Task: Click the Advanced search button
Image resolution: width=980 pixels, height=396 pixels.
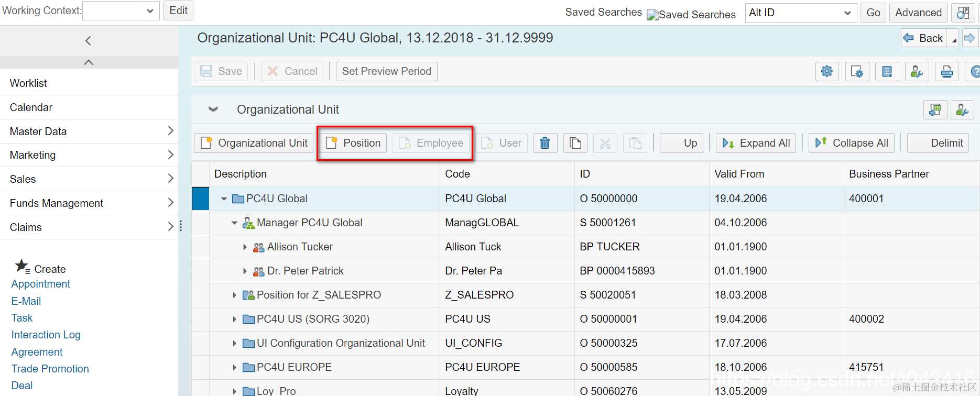Action: [918, 13]
